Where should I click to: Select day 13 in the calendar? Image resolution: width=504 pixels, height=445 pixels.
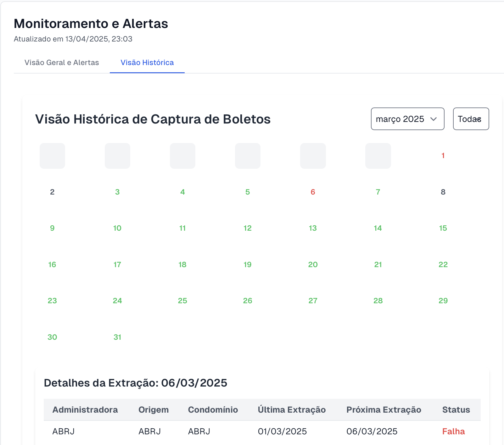313,228
